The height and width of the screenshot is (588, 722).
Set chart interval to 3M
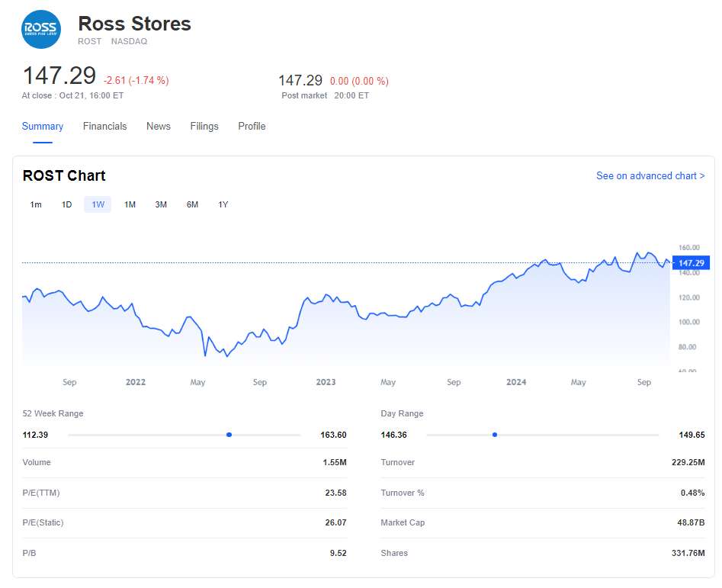161,204
